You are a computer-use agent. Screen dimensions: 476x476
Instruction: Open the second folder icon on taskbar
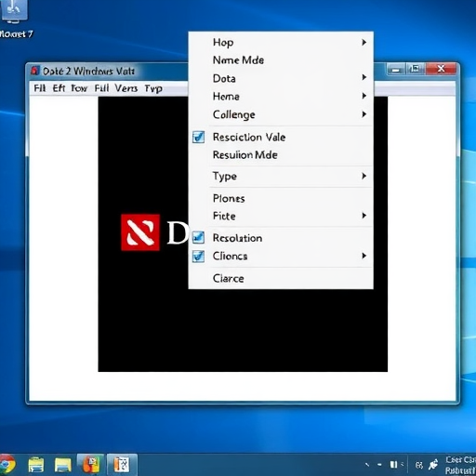tap(63, 465)
